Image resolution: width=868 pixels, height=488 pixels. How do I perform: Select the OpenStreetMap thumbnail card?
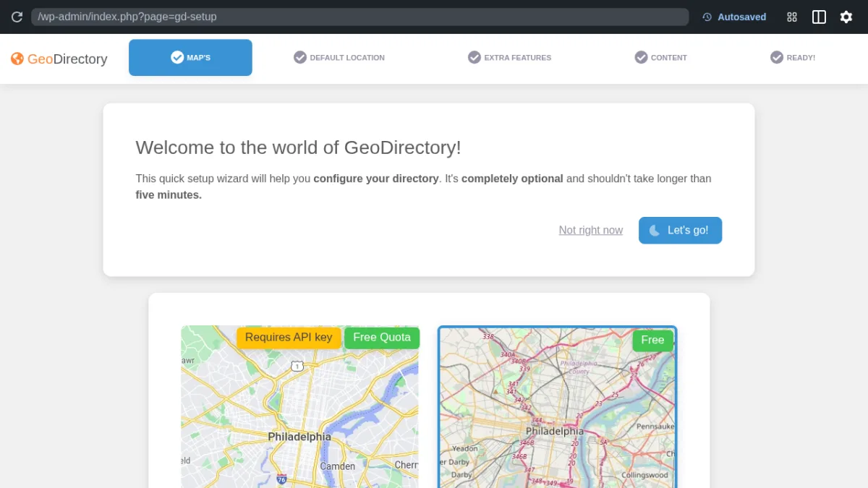(x=557, y=406)
